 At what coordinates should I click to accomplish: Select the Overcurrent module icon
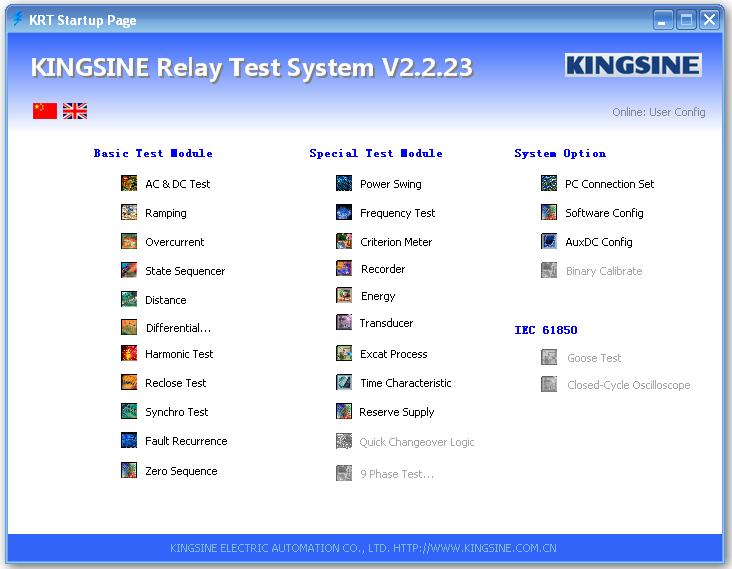pyautogui.click(x=129, y=242)
